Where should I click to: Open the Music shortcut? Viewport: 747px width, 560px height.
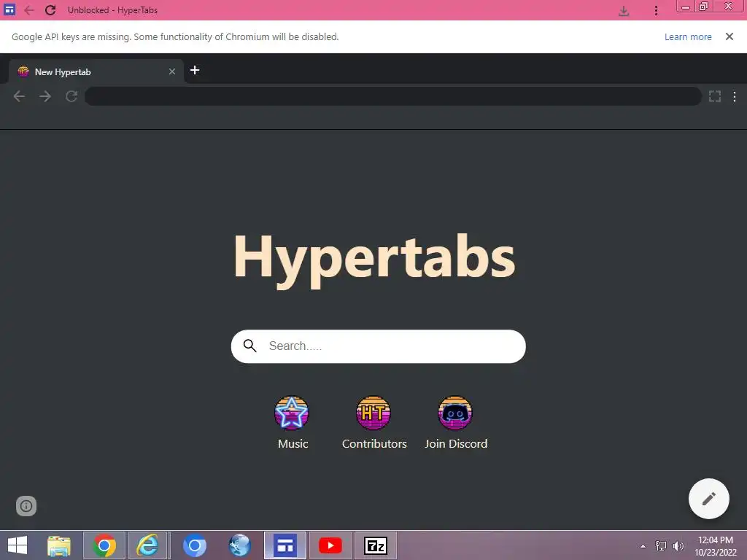pos(292,413)
